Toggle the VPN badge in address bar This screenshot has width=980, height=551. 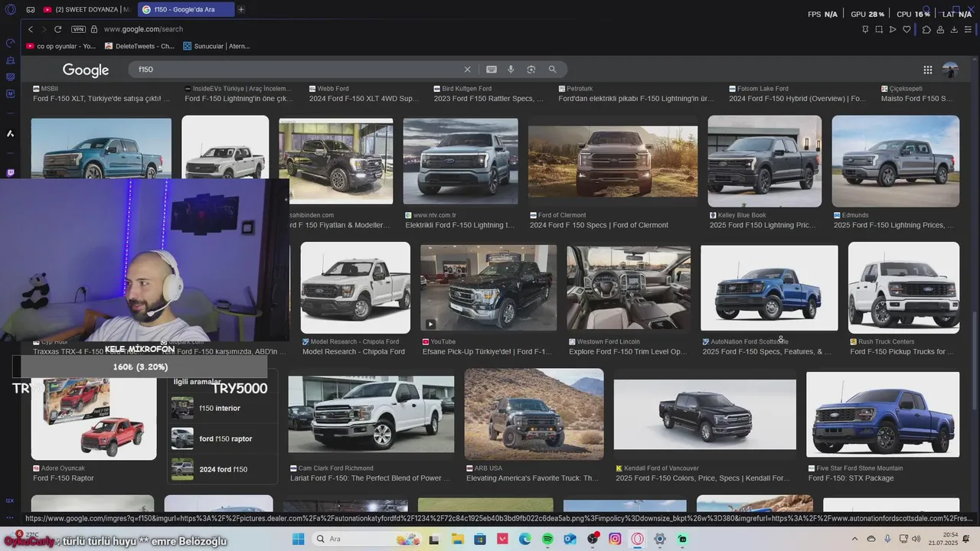click(x=78, y=29)
